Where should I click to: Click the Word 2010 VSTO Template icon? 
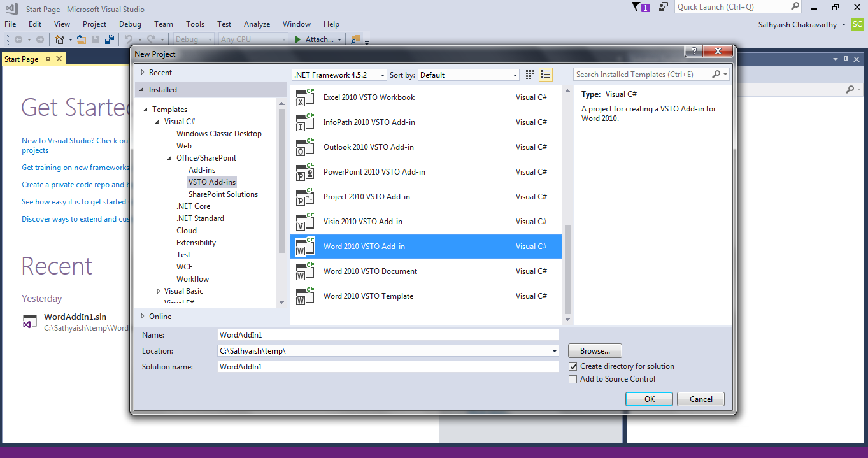point(305,296)
